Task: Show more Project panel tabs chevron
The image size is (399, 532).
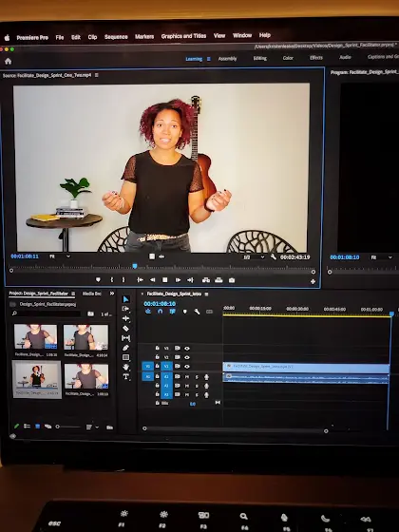Action: (112, 294)
